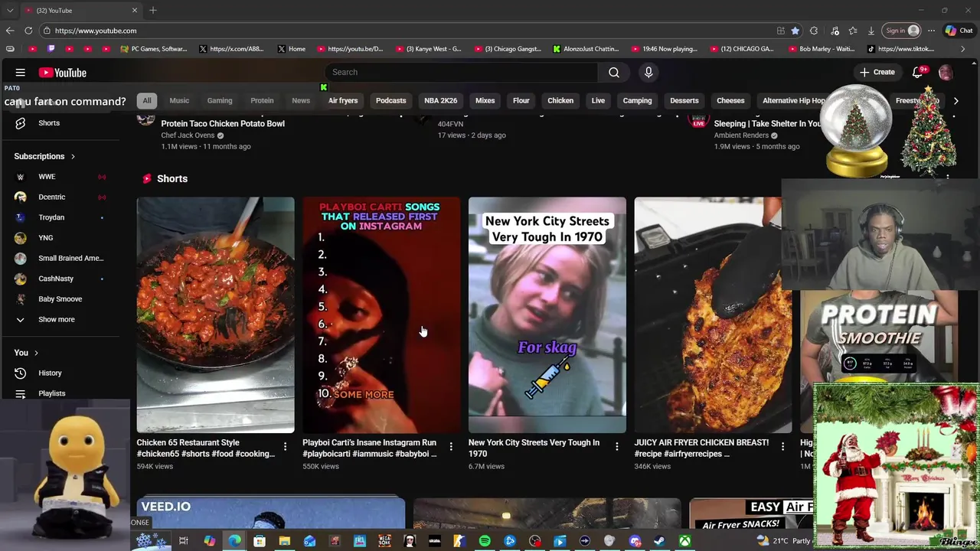Select the Air fryers filter chip
980x551 pixels.
click(x=343, y=100)
